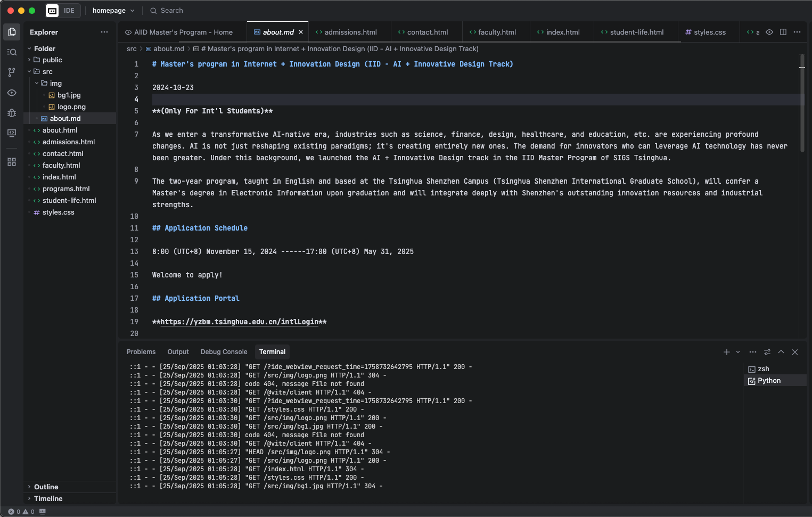Open the yzbm.tsinghua.edu.cn intlLogin link
Viewport: 812px width, 517px height.
tap(239, 322)
